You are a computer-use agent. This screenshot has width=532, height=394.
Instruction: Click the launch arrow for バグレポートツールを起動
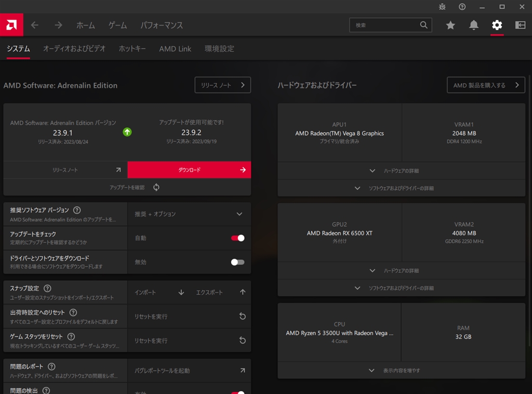(x=243, y=371)
